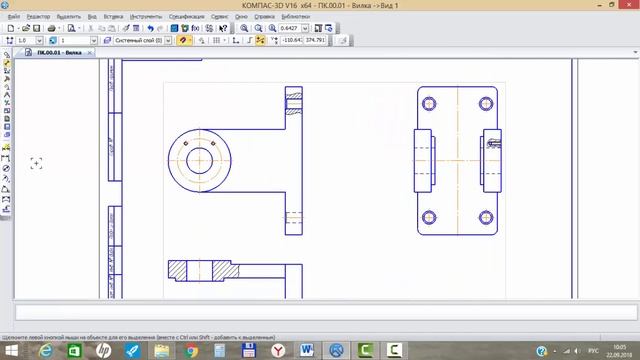Zoom in with the magnifier plus icon

point(244,28)
